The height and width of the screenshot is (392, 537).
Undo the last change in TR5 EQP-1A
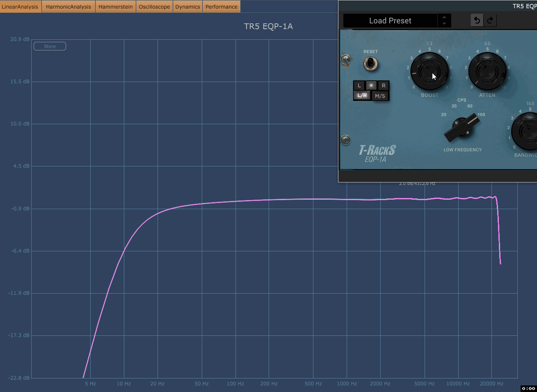coord(477,20)
